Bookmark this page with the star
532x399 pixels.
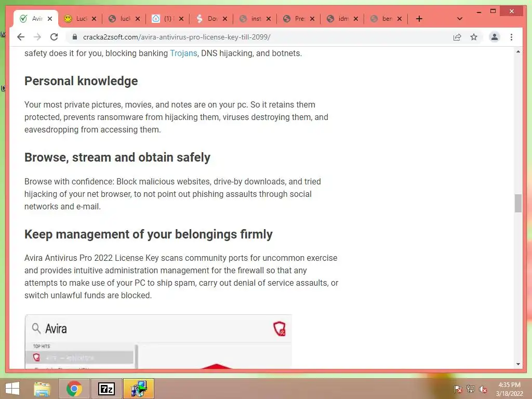tap(474, 37)
